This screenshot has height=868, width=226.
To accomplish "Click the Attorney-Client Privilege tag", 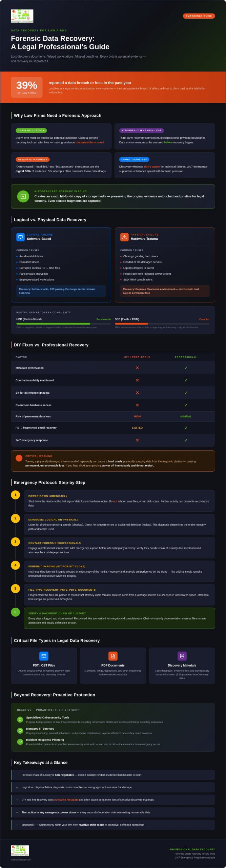I will (142, 130).
